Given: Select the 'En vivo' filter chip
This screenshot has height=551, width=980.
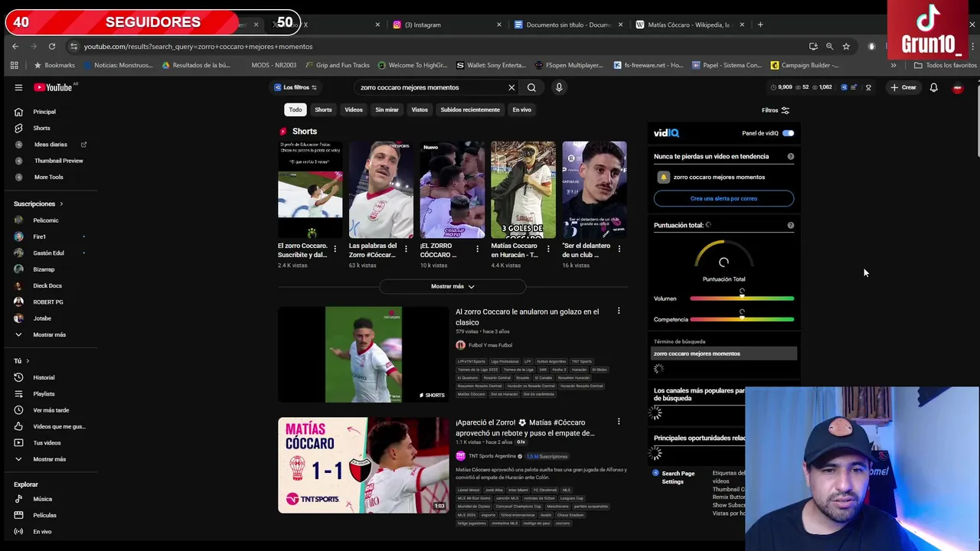Looking at the screenshot, I should click(522, 109).
